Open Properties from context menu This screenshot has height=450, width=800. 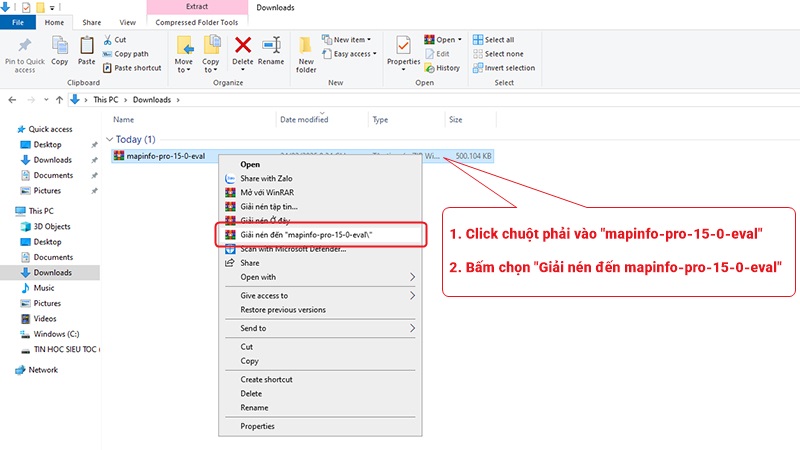pyautogui.click(x=320, y=426)
